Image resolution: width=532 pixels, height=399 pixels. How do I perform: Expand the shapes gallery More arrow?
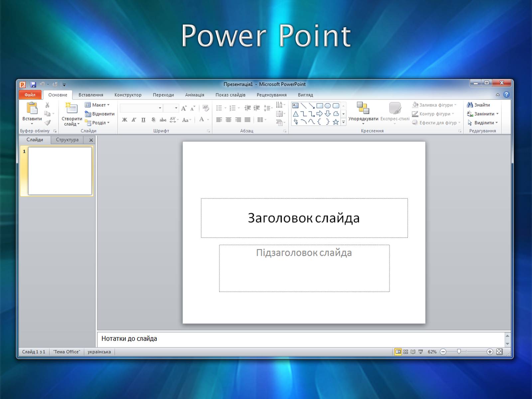tap(343, 122)
